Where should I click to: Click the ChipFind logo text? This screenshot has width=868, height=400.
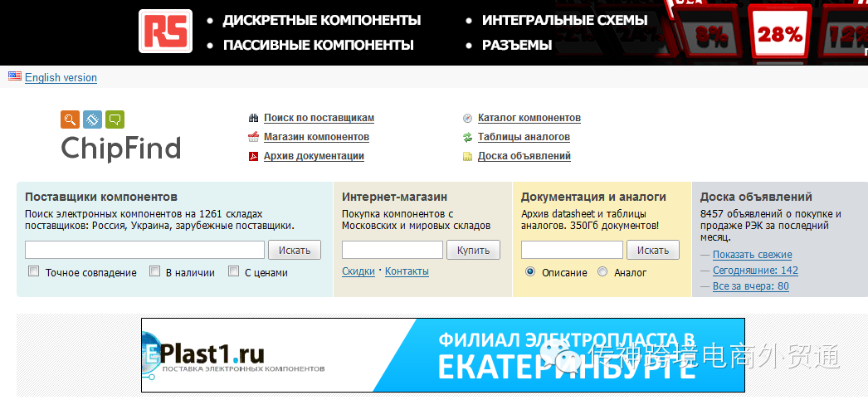pos(120,149)
